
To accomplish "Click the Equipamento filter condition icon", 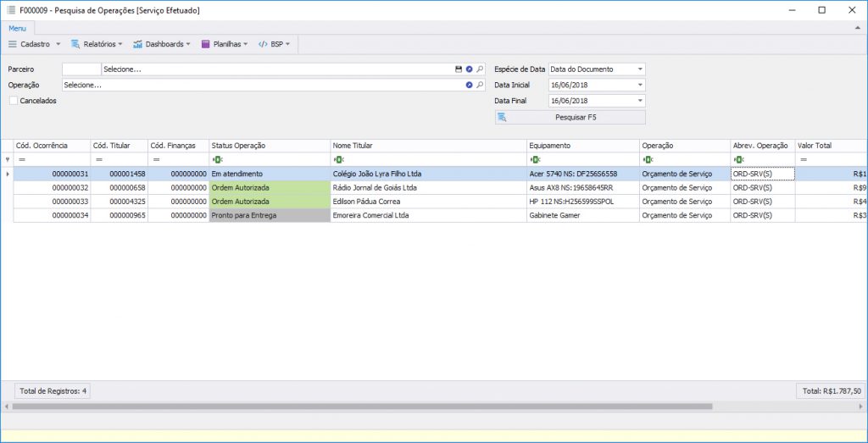I will point(535,160).
